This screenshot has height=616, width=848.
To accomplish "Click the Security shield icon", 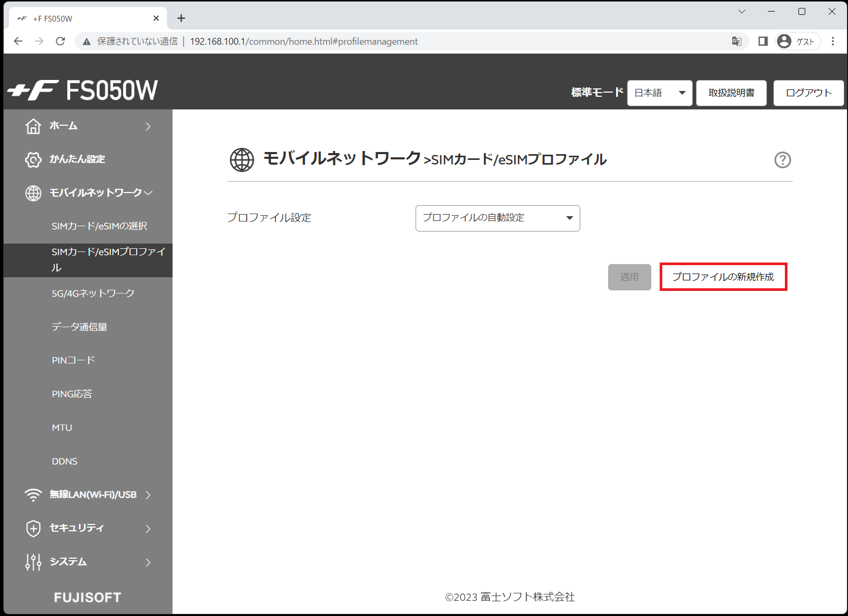I will (x=33, y=528).
